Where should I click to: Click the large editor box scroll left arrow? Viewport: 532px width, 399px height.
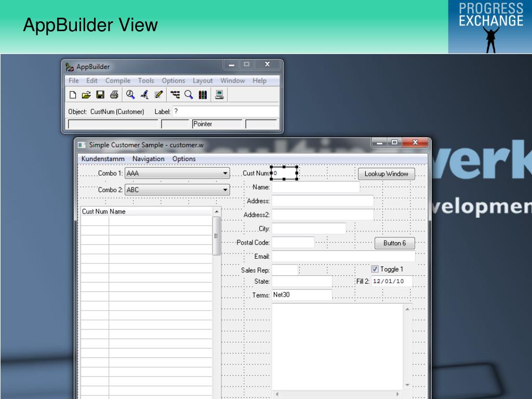tap(277, 394)
